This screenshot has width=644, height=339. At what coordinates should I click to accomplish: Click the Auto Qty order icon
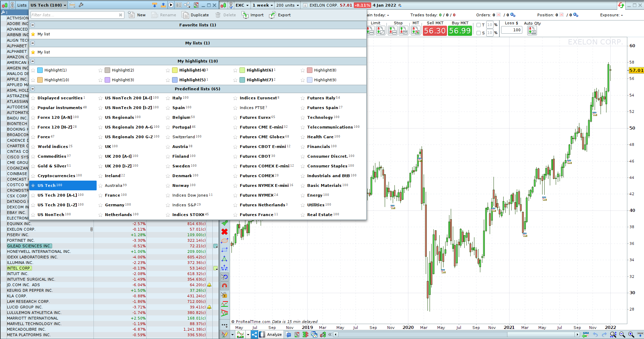(x=532, y=31)
